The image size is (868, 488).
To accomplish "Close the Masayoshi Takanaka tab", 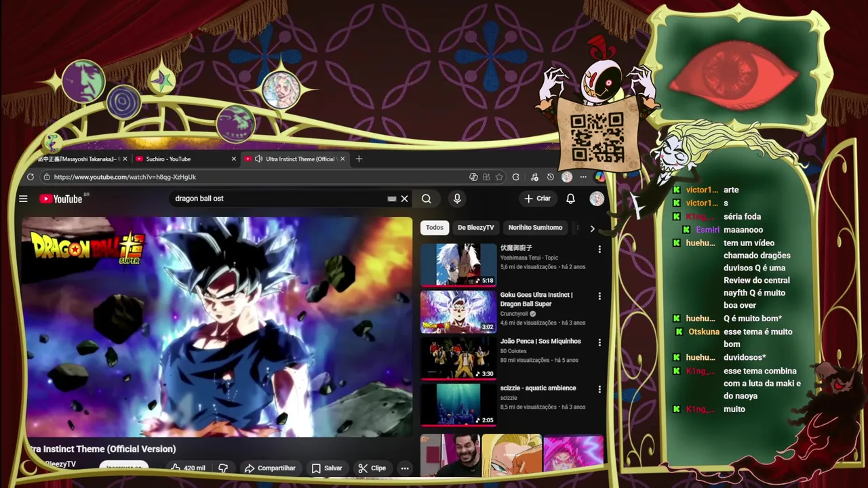I will 125,159.
